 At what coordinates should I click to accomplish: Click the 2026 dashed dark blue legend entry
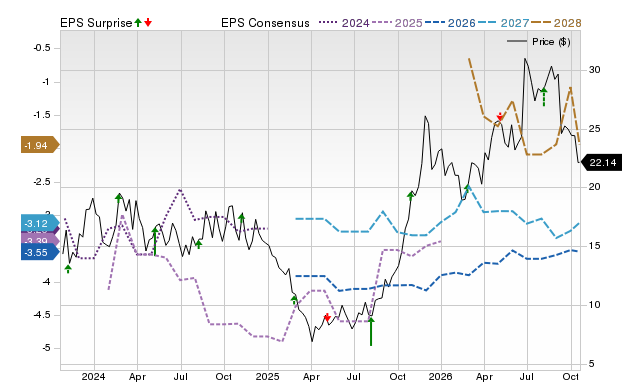click(x=450, y=23)
